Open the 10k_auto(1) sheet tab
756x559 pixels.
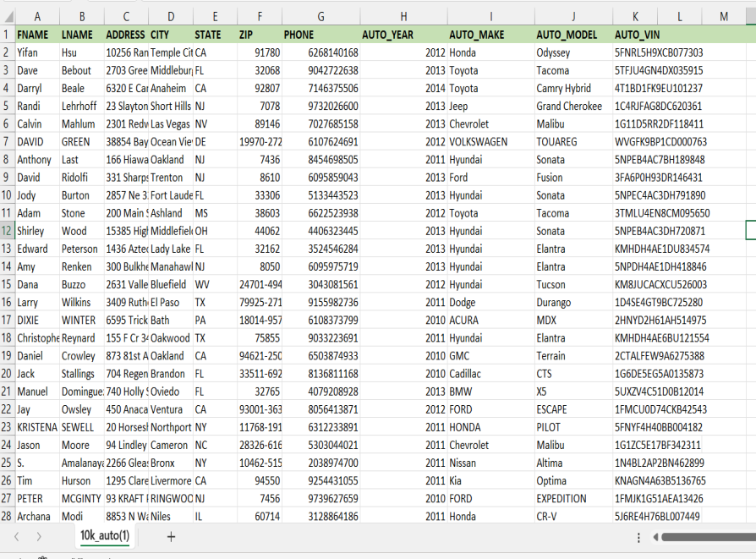click(x=105, y=535)
